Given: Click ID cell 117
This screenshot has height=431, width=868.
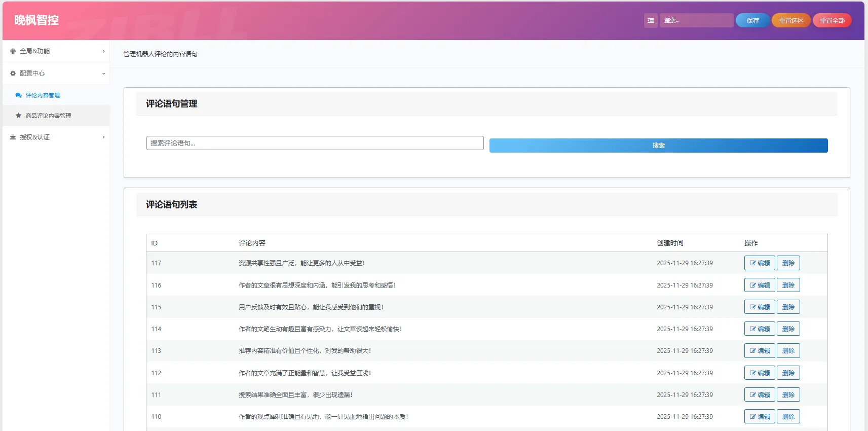Looking at the screenshot, I should (x=156, y=263).
